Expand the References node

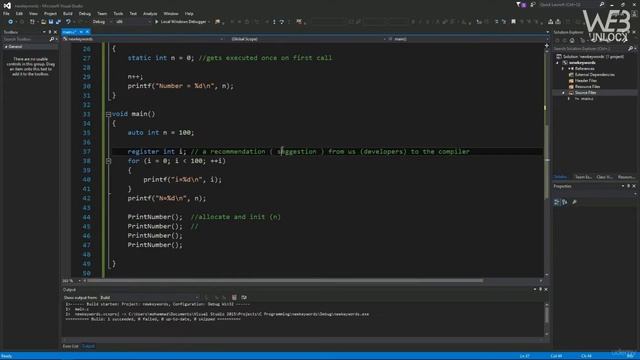point(563,69)
